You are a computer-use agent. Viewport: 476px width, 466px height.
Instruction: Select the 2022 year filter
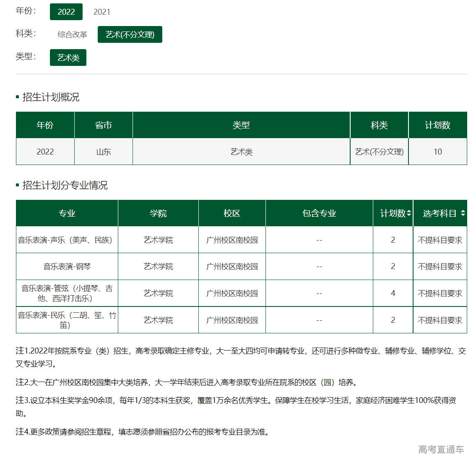click(x=66, y=12)
